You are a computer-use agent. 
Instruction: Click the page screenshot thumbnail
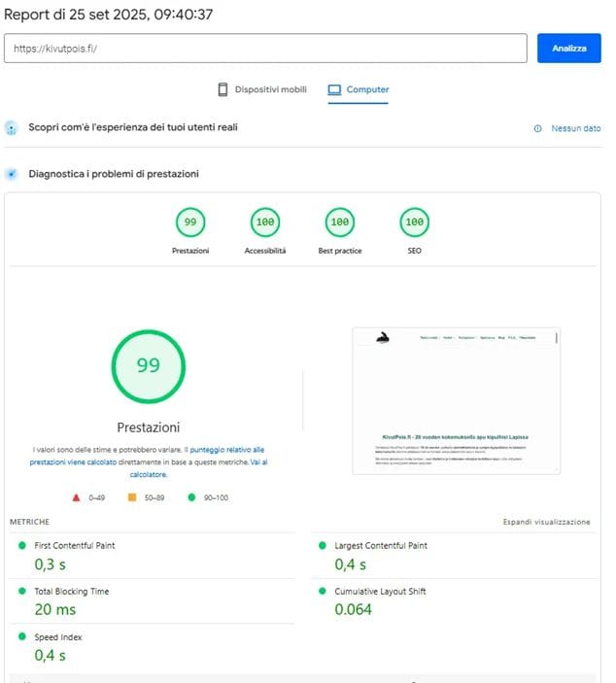pyautogui.click(x=456, y=400)
